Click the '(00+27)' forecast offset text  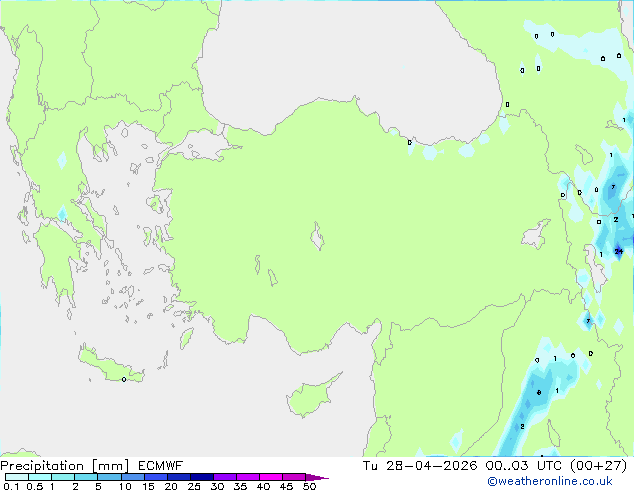(598, 466)
